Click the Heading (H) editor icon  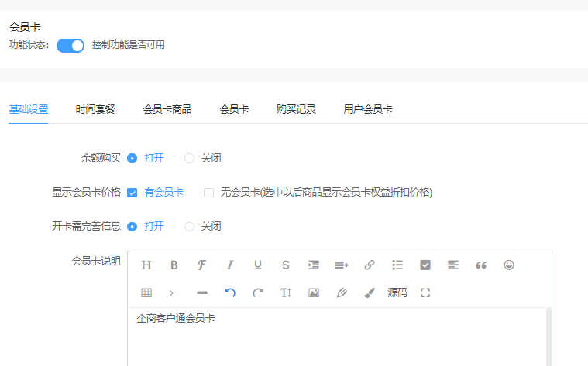point(146,265)
